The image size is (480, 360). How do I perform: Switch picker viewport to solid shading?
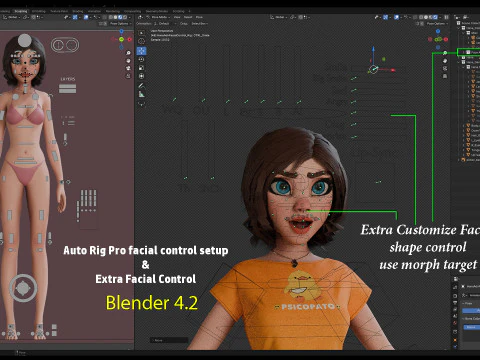115,17
